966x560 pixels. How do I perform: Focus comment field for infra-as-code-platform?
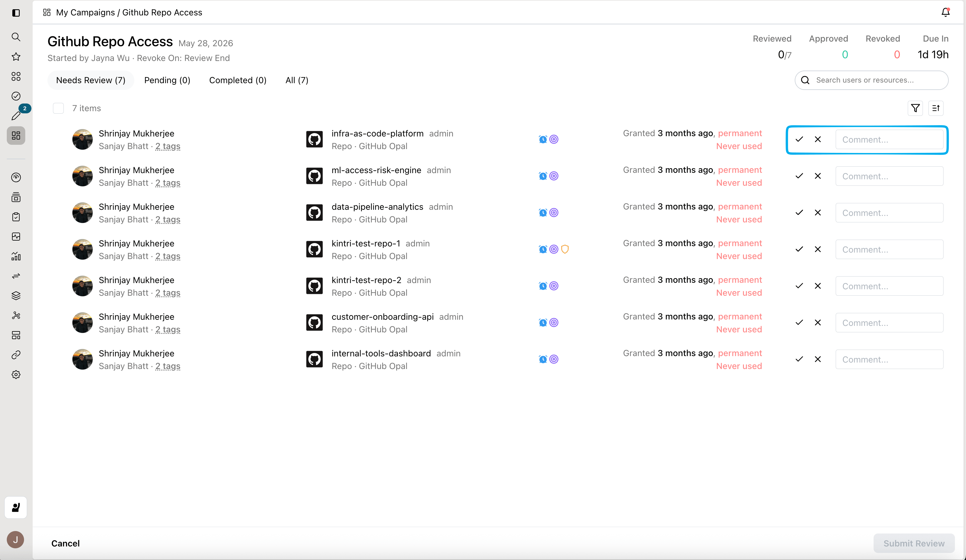click(x=889, y=140)
